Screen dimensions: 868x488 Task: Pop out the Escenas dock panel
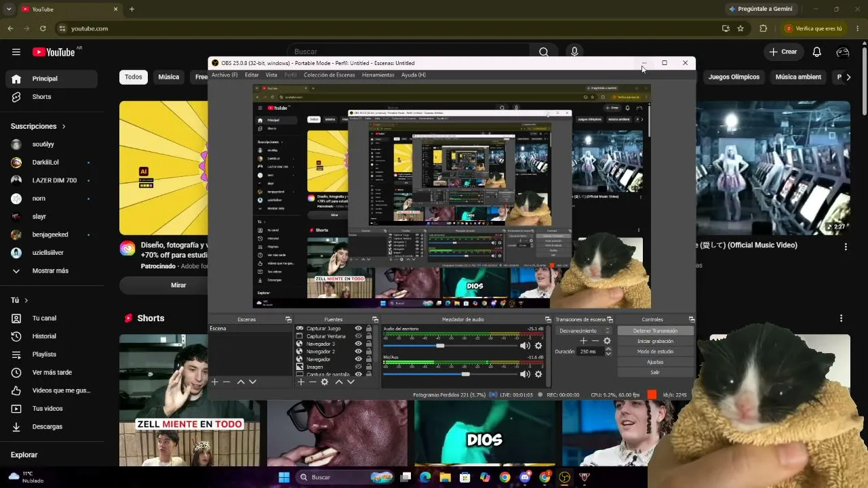(x=288, y=319)
